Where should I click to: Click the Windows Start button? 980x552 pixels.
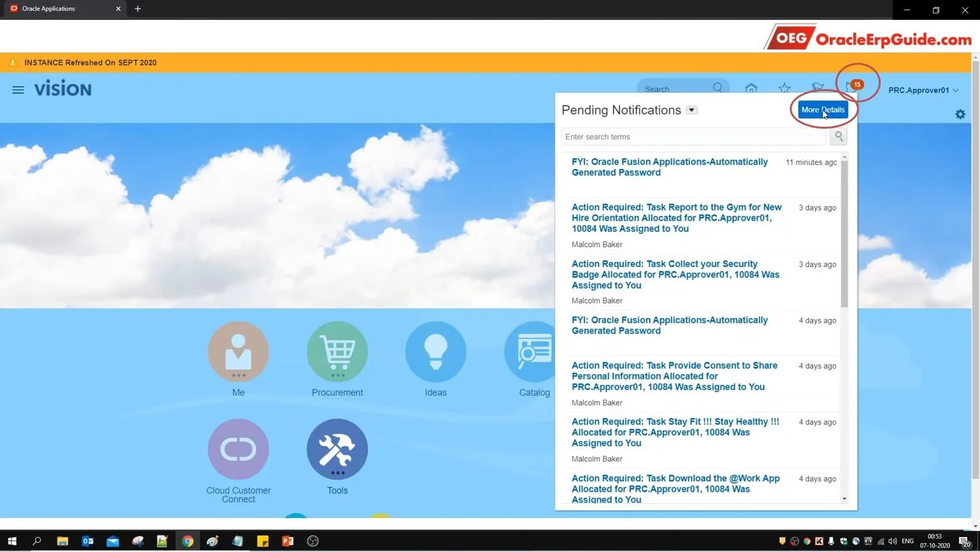pyautogui.click(x=12, y=542)
